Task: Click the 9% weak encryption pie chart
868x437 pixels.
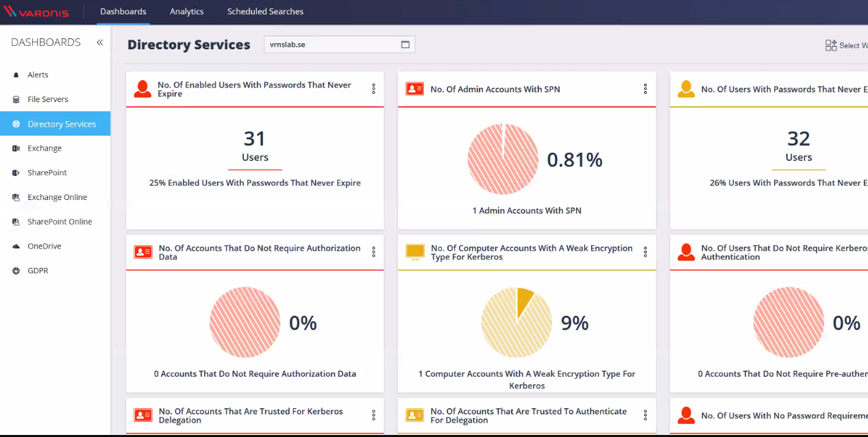Action: tap(517, 323)
